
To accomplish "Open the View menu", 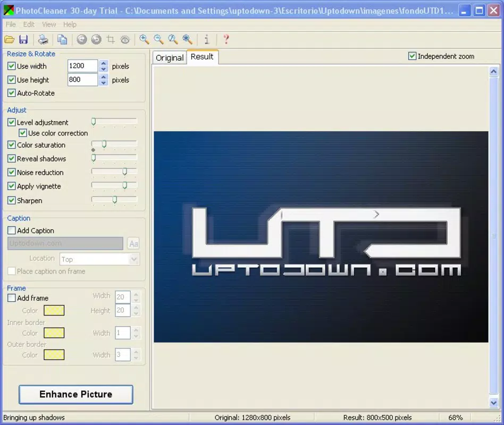I will [x=49, y=24].
